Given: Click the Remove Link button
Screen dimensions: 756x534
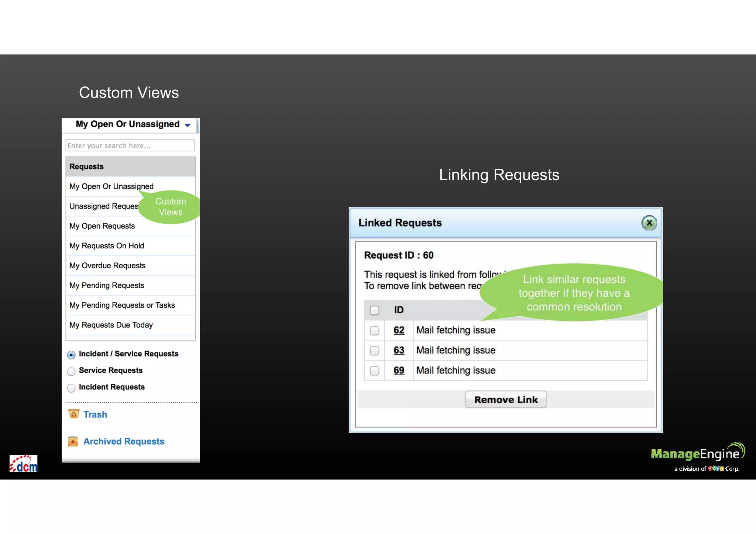Looking at the screenshot, I should [x=506, y=400].
